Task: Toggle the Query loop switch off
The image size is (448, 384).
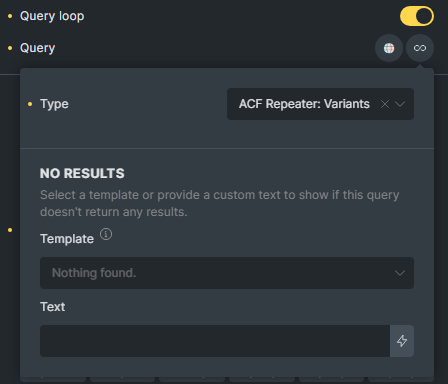Action: click(x=417, y=16)
